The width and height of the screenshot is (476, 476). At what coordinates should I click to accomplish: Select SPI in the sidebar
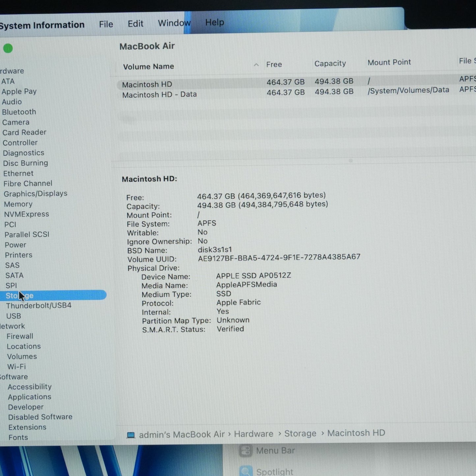(x=11, y=286)
